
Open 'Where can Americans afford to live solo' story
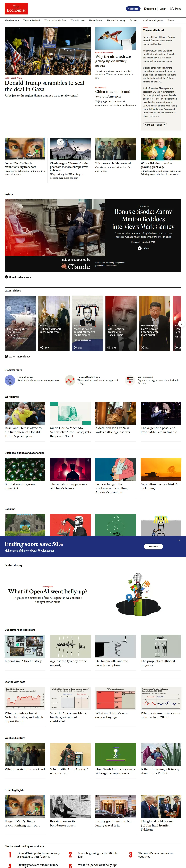(161, 715)
